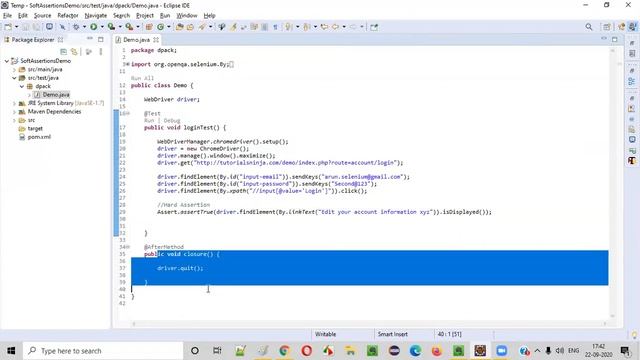
Task: Open the Terminal icon in toolbar
Action: [x=49, y=27]
